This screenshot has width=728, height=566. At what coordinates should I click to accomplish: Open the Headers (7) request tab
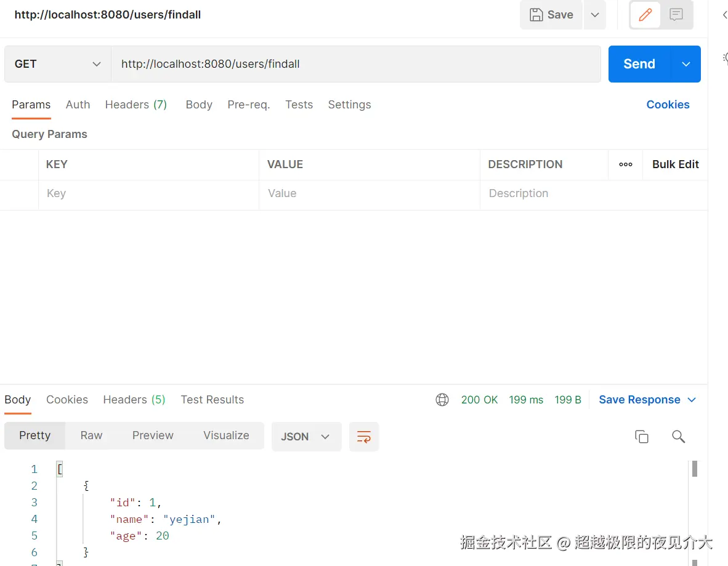tap(136, 105)
